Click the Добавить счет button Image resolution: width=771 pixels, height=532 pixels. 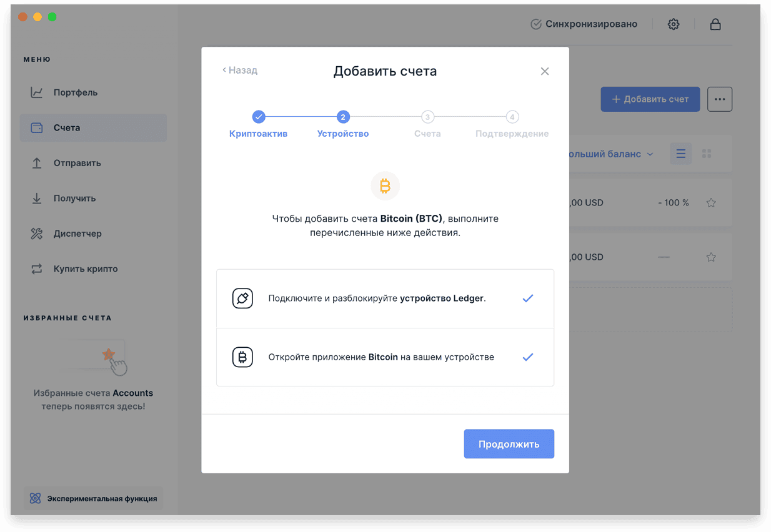tap(650, 99)
